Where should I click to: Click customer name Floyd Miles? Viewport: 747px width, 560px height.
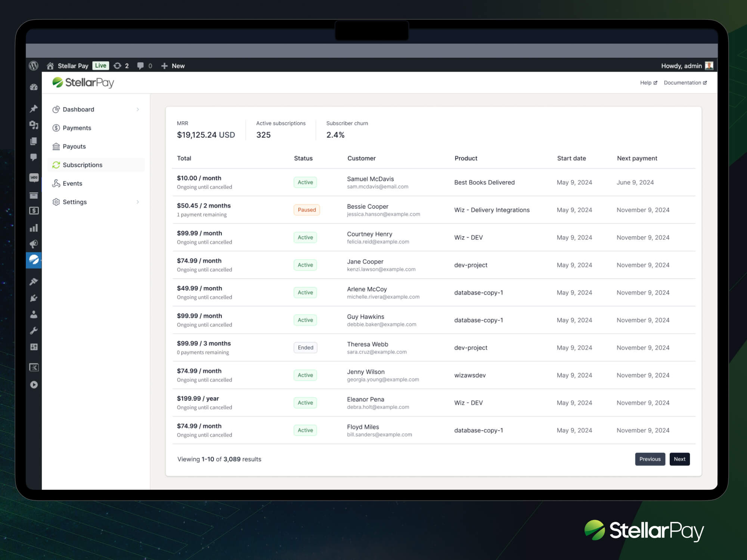363,427
